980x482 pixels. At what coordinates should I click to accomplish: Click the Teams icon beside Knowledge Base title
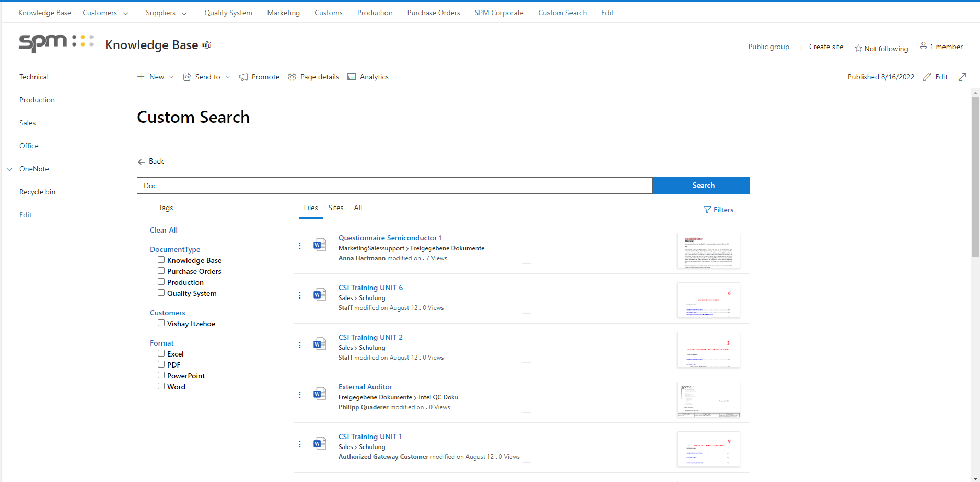207,45
